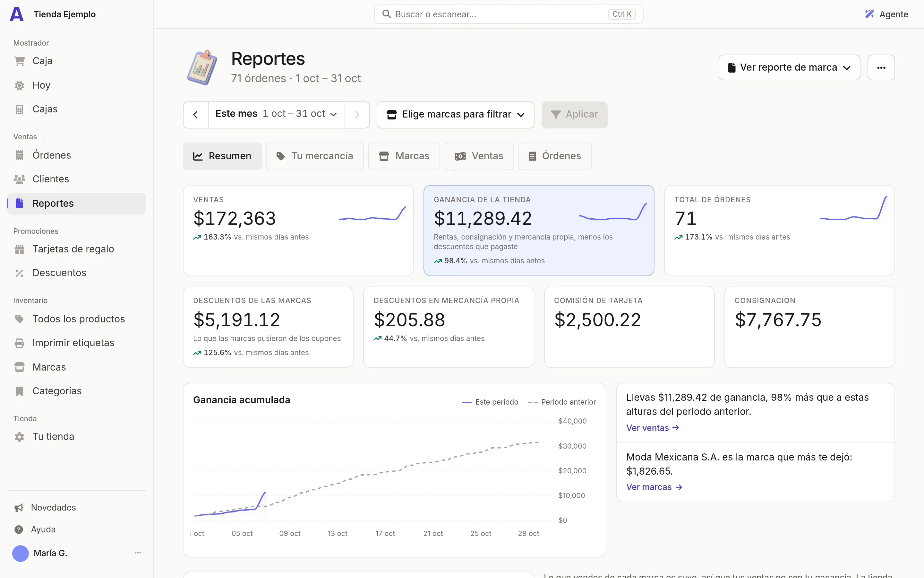Follow the Ver ventas link
Image resolution: width=924 pixels, height=578 pixels.
(x=653, y=428)
